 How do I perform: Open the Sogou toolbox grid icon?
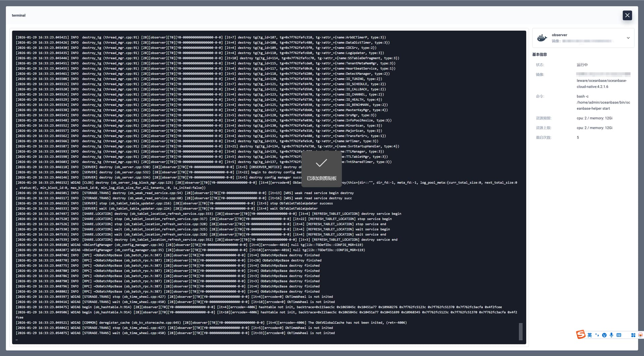pyautogui.click(x=633, y=335)
